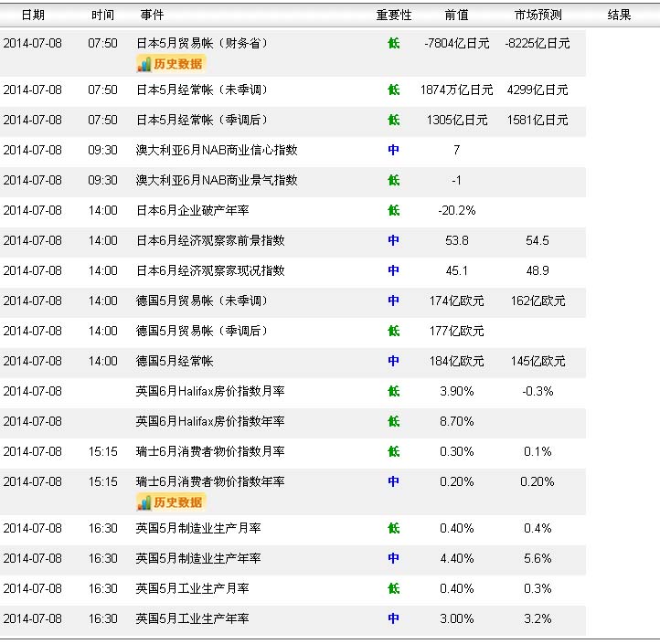Select event 英国5月制造业生产年率
The height and width of the screenshot is (644, 660).
tap(198, 558)
